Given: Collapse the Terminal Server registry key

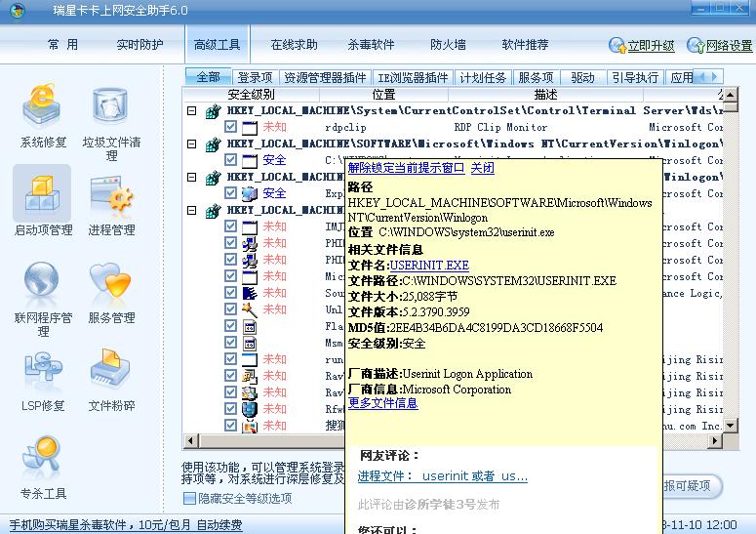Looking at the screenshot, I should 192,111.
